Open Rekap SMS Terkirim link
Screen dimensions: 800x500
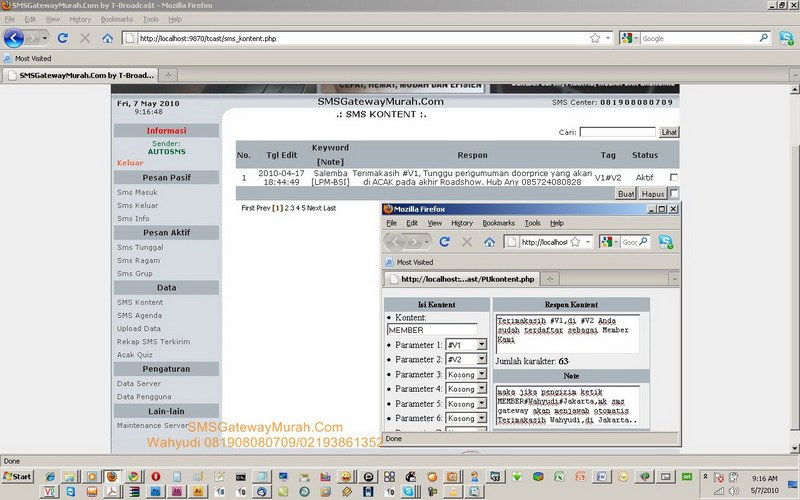(x=154, y=342)
